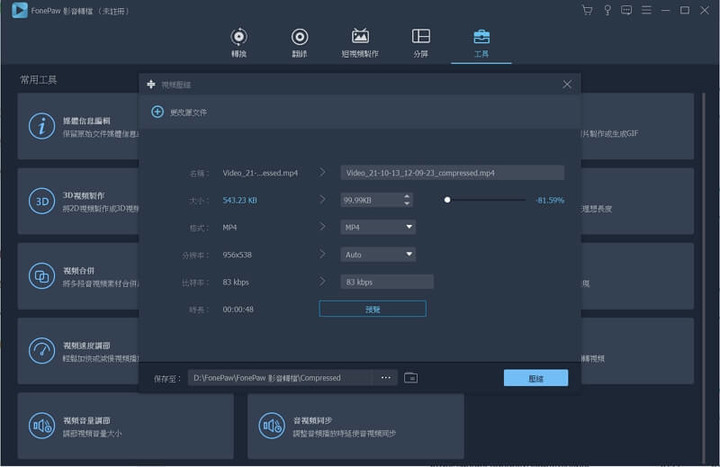Click the key registration icon
Image resolution: width=720 pixels, height=467 pixels.
click(x=607, y=10)
